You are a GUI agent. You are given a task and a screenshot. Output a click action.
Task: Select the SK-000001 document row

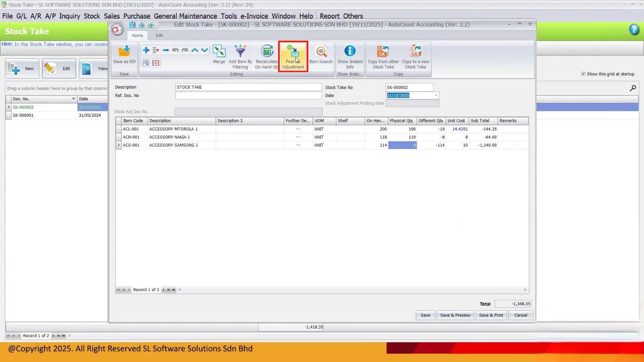[x=23, y=116]
